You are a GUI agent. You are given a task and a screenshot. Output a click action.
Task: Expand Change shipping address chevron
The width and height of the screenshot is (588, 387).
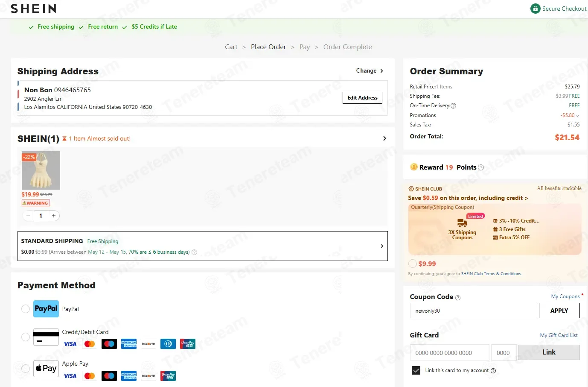[x=381, y=71]
